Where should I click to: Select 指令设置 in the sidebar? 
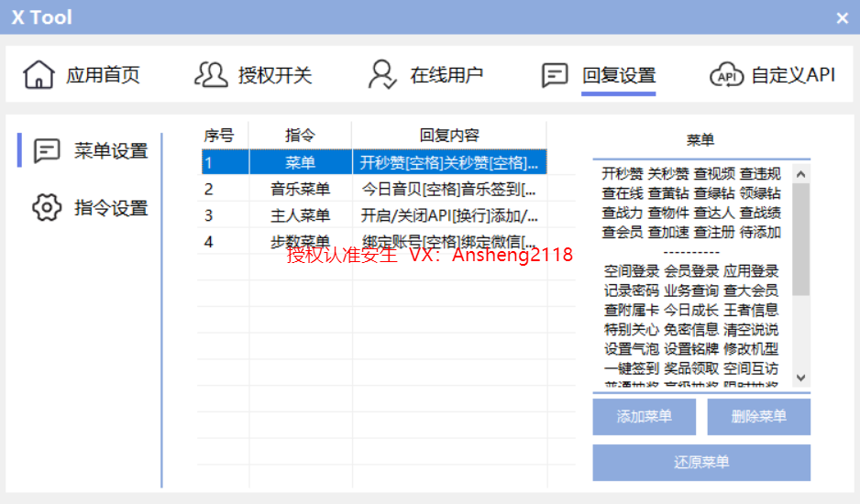tap(91, 207)
